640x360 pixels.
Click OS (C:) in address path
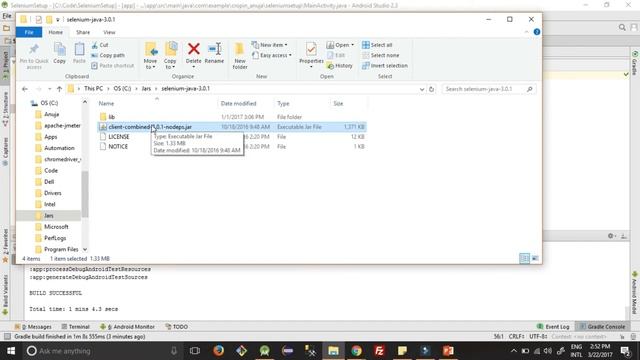pos(122,89)
